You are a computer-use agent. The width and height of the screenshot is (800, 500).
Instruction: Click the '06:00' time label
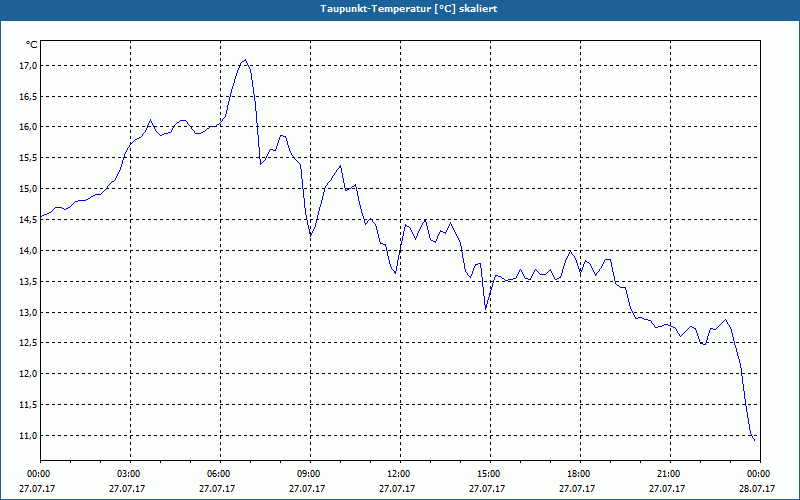217,474
